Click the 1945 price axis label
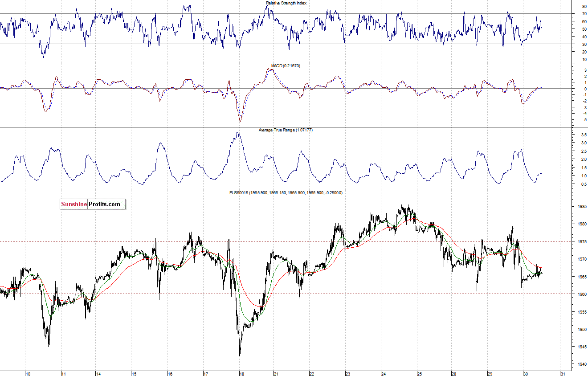The height and width of the screenshot is (376, 588). click(x=582, y=347)
